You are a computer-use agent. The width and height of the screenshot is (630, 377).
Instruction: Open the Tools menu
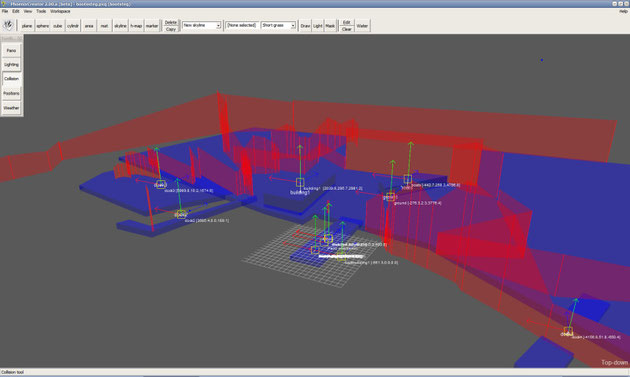pyautogui.click(x=41, y=11)
